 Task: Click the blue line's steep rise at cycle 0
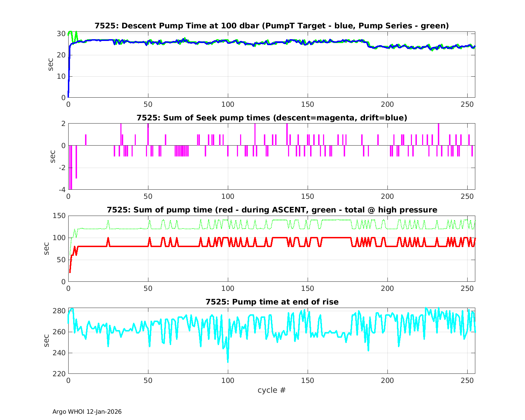(x=69, y=70)
